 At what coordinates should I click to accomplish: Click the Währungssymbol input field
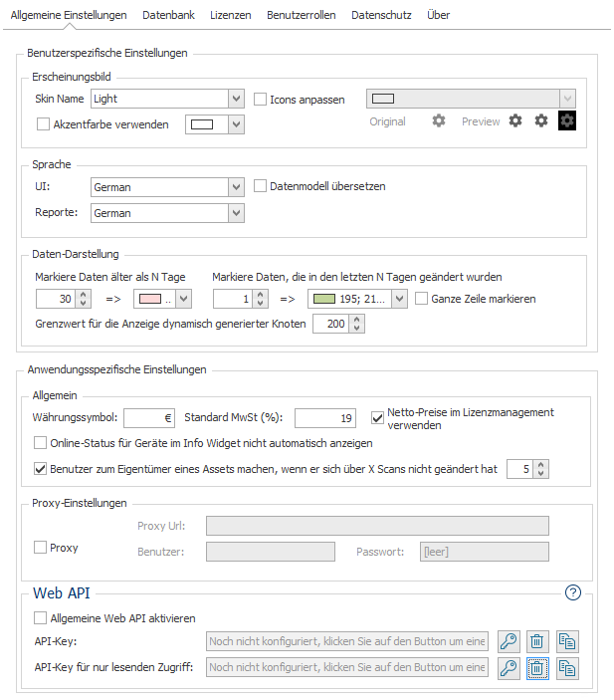tap(149, 418)
